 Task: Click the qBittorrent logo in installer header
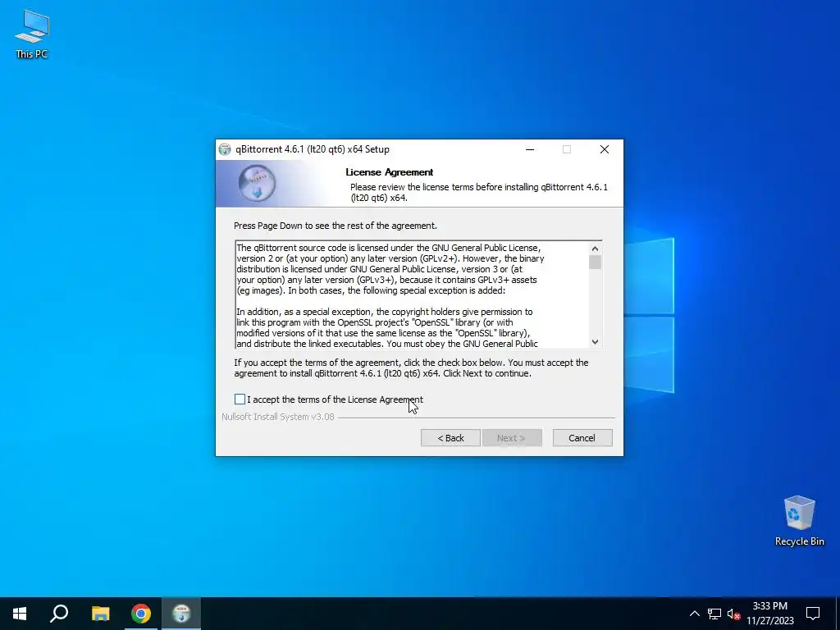pyautogui.click(x=257, y=183)
